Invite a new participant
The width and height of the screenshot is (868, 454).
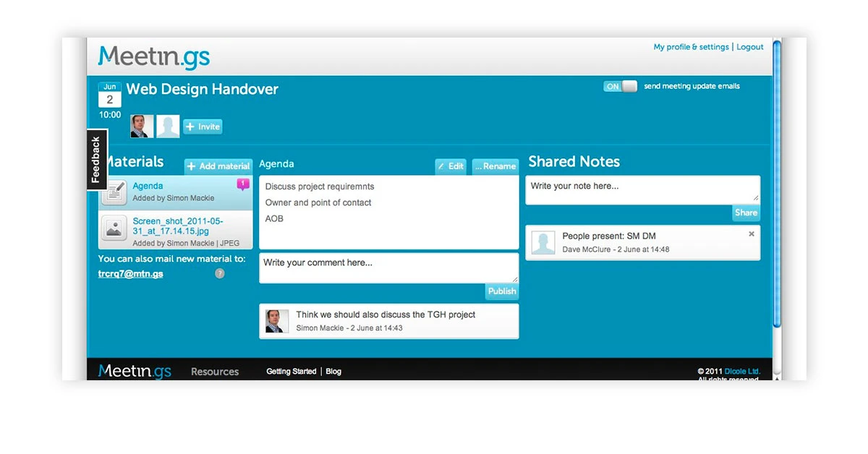(x=203, y=127)
